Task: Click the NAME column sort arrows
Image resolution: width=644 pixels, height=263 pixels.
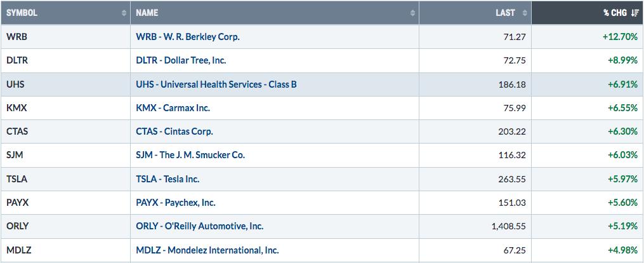Action: tap(413, 13)
